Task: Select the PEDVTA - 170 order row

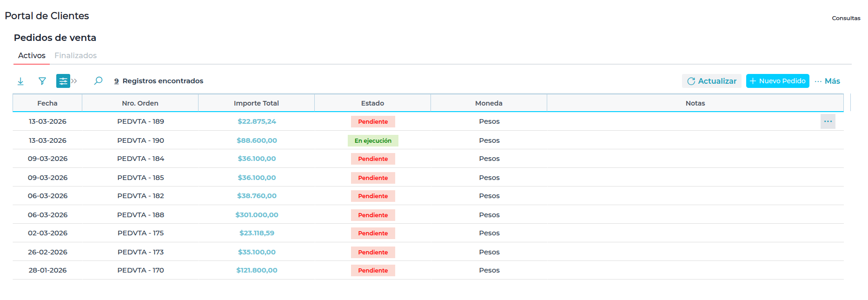Action: coord(140,270)
